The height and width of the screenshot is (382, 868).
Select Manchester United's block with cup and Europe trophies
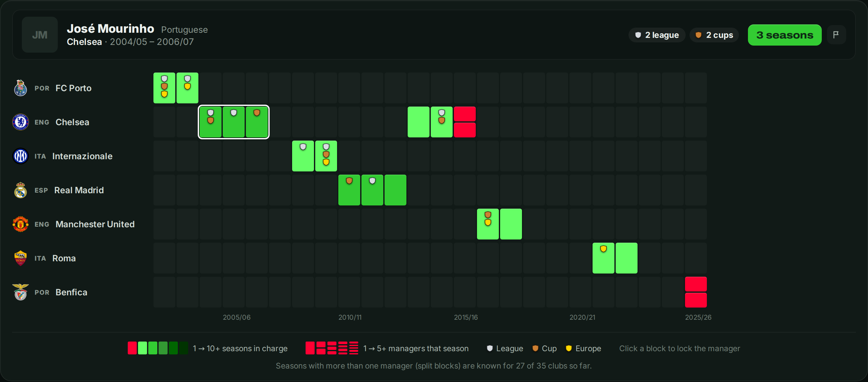point(488,224)
